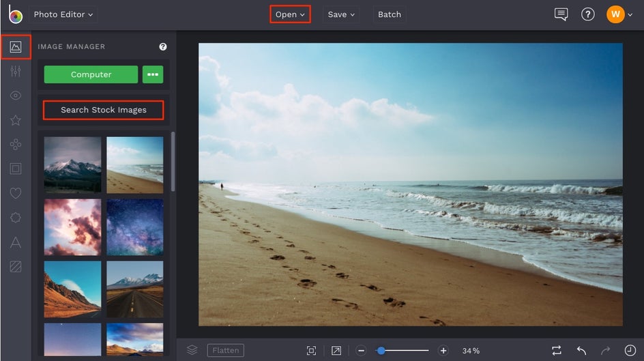The image size is (644, 361).
Task: Open the Frames square tool
Action: coord(16,169)
